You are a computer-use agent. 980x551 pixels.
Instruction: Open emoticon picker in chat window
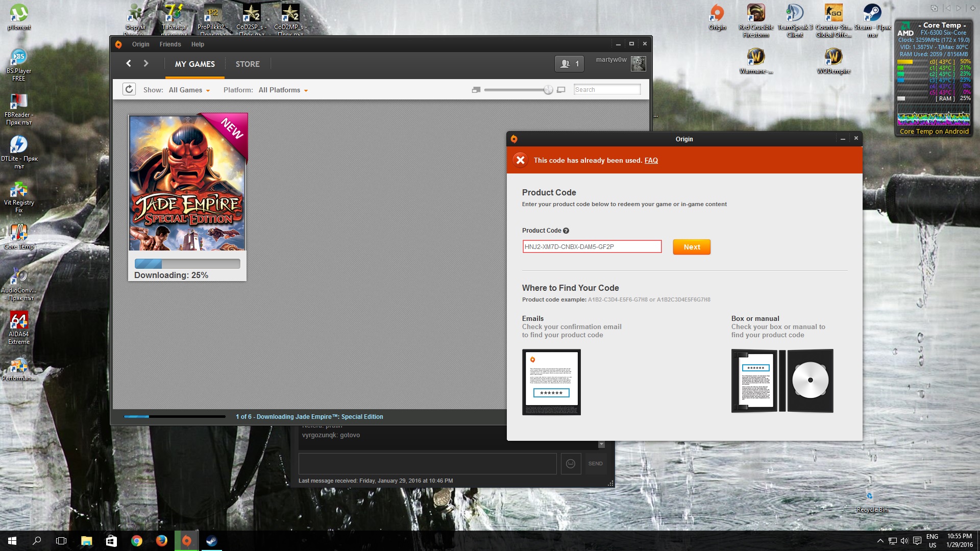click(x=571, y=464)
